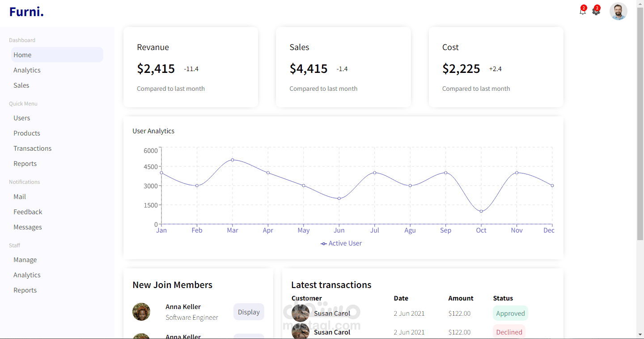The width and height of the screenshot is (644, 339).
Task: Click the Oct data point on chart
Action: coord(481,211)
